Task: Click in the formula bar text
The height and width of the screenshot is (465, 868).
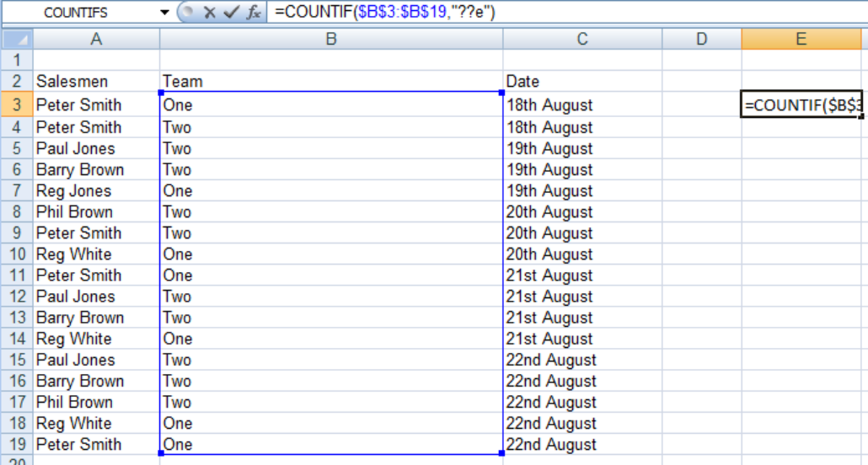Action: 564,12
